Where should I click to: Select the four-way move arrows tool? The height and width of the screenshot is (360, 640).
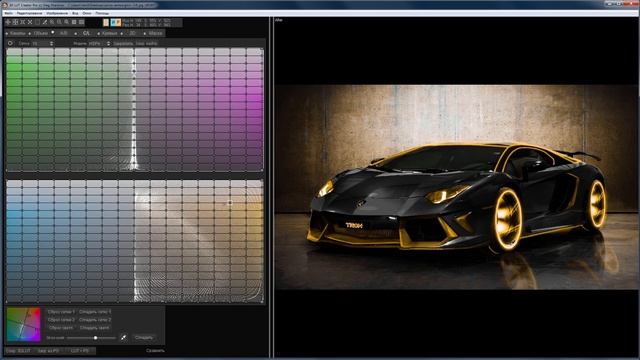[8, 22]
